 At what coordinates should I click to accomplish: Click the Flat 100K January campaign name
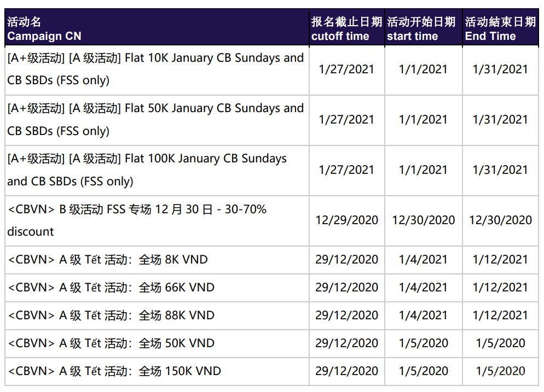click(148, 169)
